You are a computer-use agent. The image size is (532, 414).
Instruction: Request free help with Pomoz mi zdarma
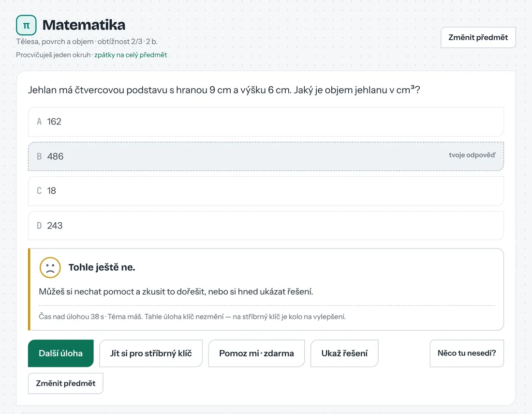[x=256, y=353]
